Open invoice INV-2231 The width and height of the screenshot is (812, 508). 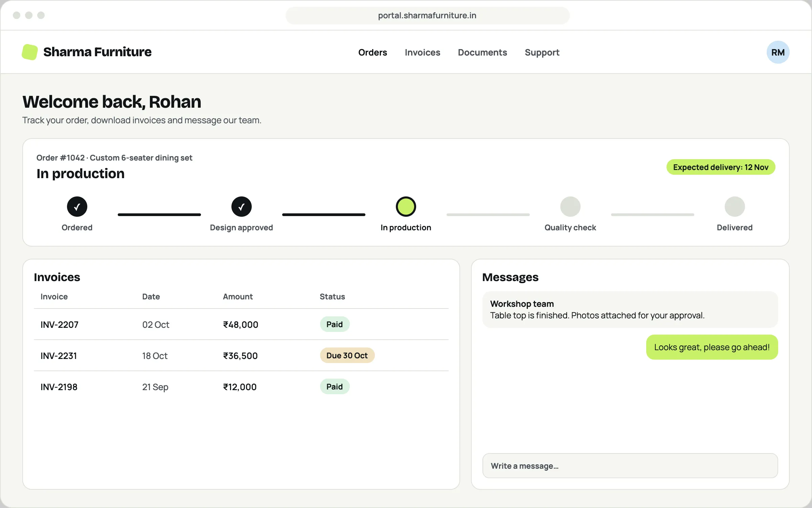[x=59, y=356]
